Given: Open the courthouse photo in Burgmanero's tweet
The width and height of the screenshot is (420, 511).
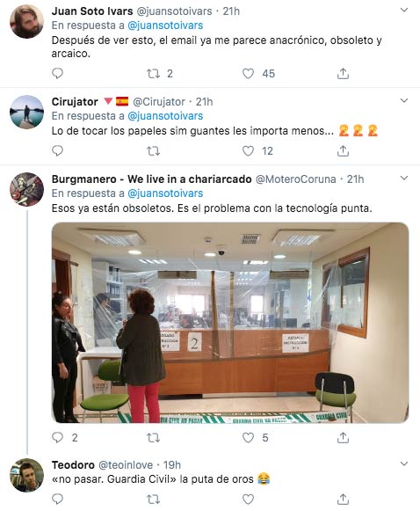Looking at the screenshot, I should click(x=230, y=323).
